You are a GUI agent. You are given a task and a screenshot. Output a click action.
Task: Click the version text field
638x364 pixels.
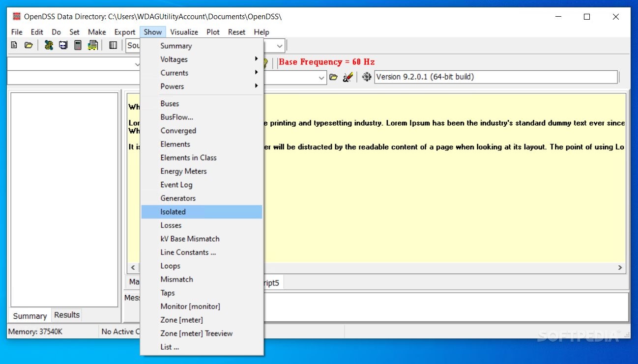pos(495,77)
